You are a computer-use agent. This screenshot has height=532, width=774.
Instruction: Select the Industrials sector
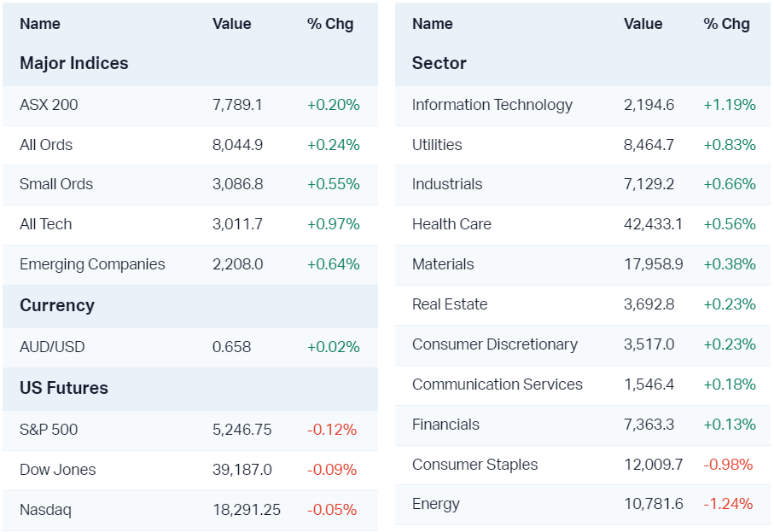coord(447,184)
